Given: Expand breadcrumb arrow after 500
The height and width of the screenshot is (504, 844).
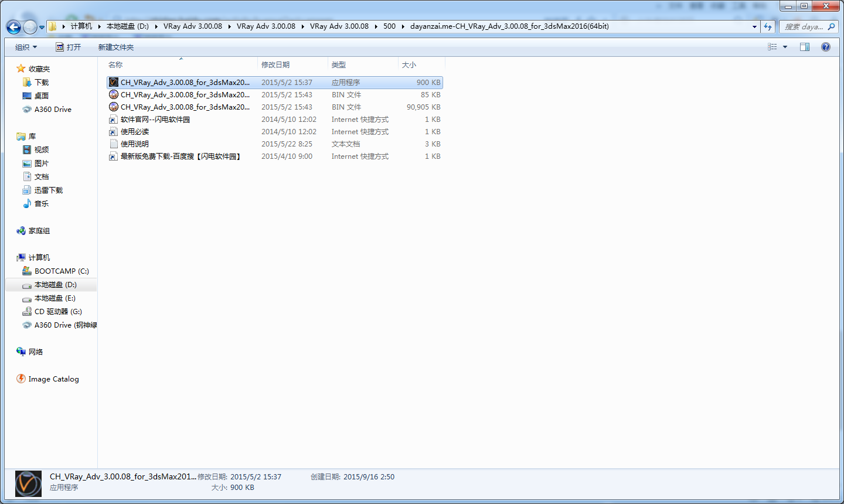Looking at the screenshot, I should pyautogui.click(x=403, y=26).
